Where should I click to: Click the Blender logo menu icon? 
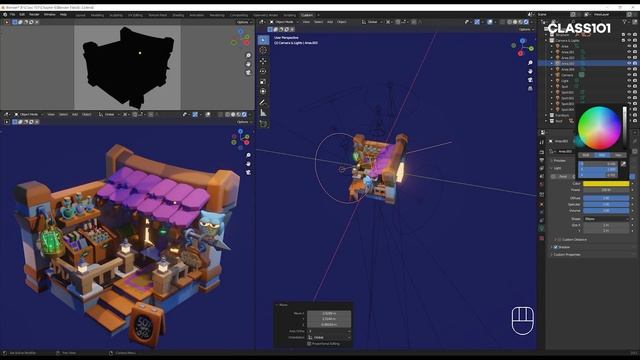click(5, 15)
